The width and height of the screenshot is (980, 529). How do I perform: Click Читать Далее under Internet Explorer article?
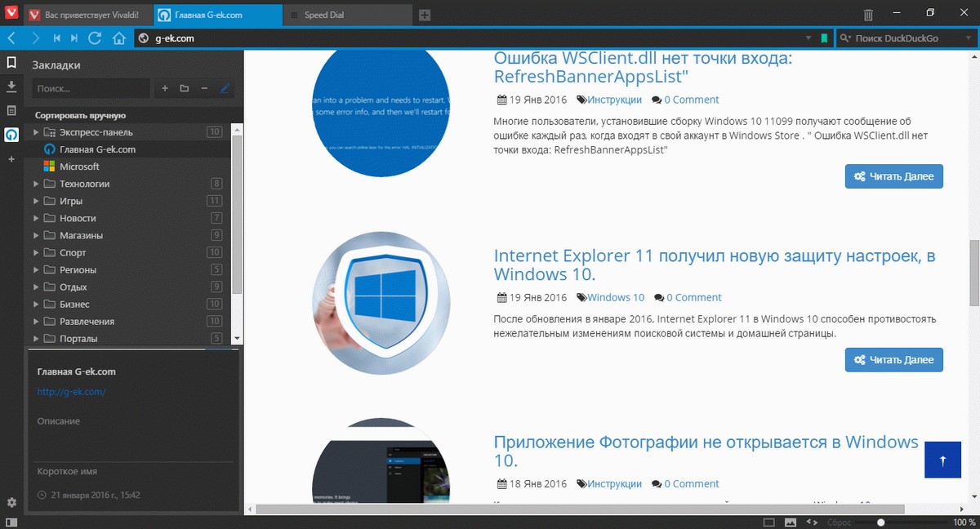894,360
